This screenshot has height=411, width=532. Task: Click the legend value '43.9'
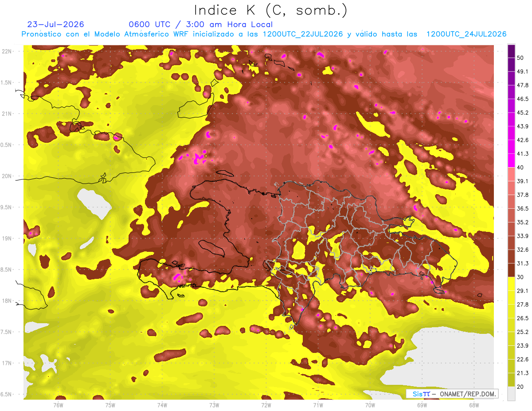523,126
